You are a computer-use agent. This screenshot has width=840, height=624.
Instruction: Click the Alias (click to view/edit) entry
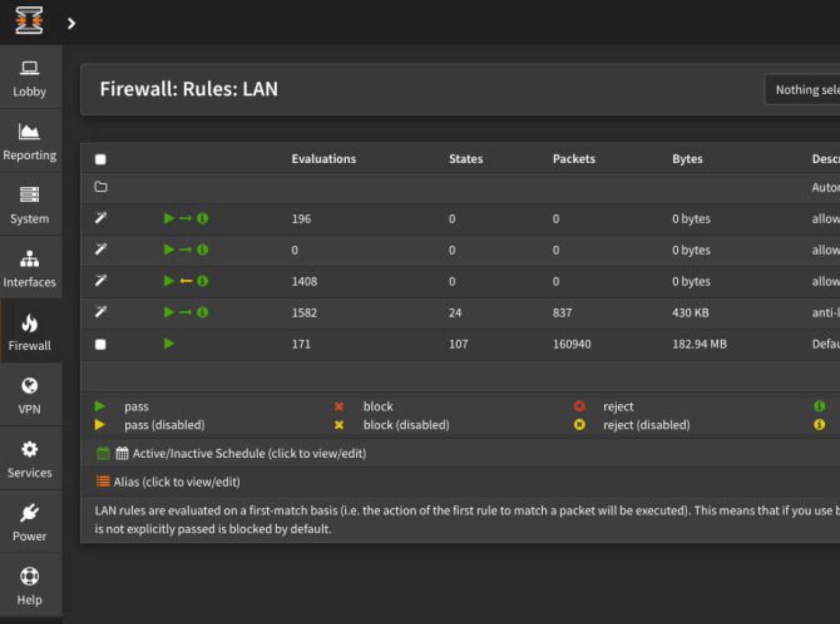pos(176,482)
